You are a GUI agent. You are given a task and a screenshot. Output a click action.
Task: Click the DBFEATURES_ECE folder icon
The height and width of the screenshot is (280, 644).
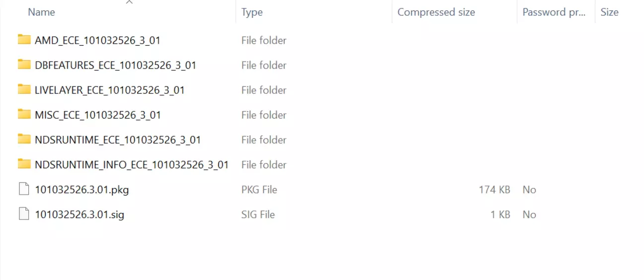coord(24,65)
